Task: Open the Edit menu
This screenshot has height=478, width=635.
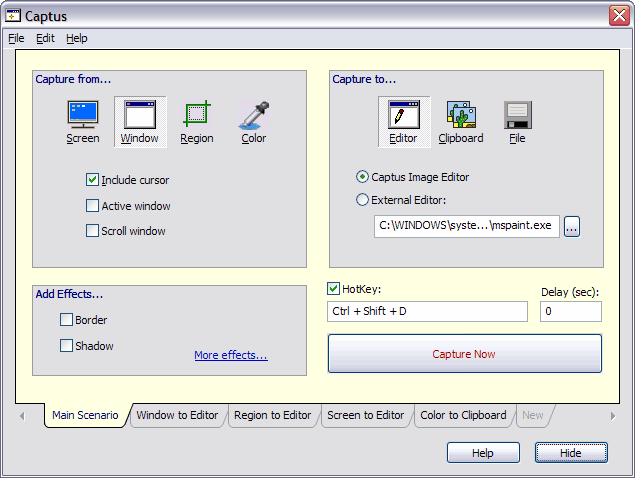Action: [x=45, y=38]
